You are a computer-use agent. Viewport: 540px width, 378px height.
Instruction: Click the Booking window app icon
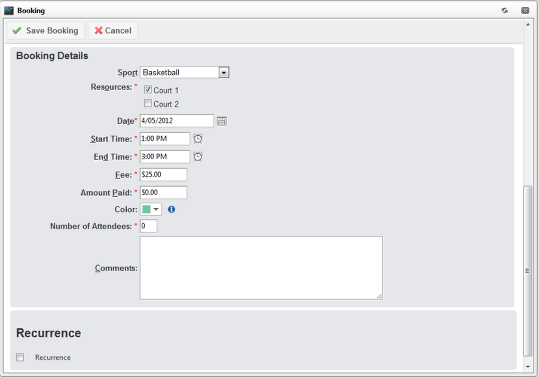(x=9, y=11)
